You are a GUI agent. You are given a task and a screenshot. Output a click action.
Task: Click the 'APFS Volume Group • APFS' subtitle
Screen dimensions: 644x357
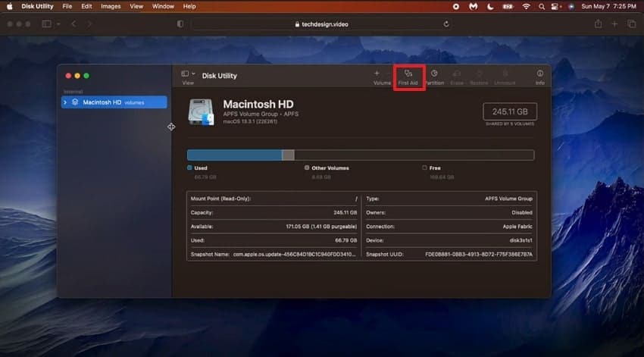point(261,114)
